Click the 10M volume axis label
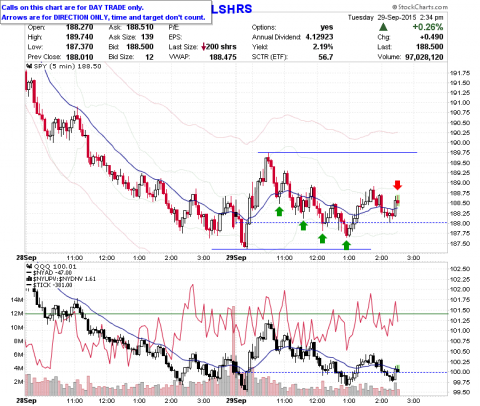The width and height of the screenshot is (480, 406). (17, 327)
